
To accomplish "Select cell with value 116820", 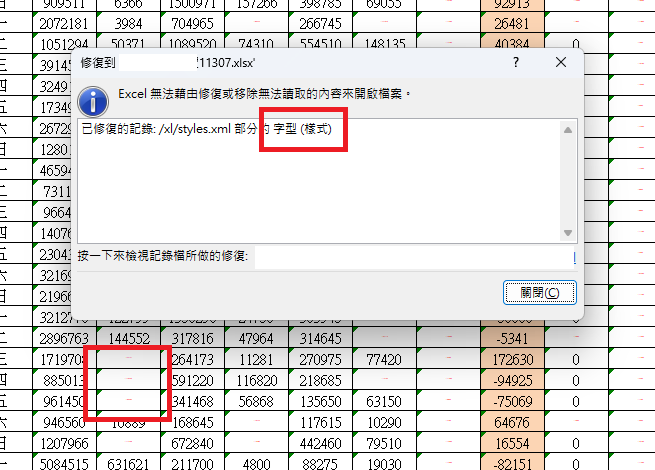I will click(256, 380).
